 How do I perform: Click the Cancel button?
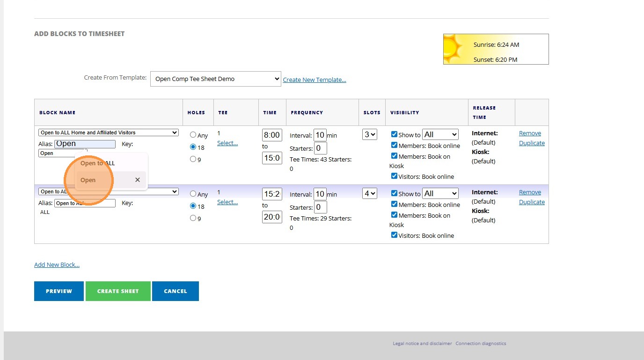[x=176, y=291]
